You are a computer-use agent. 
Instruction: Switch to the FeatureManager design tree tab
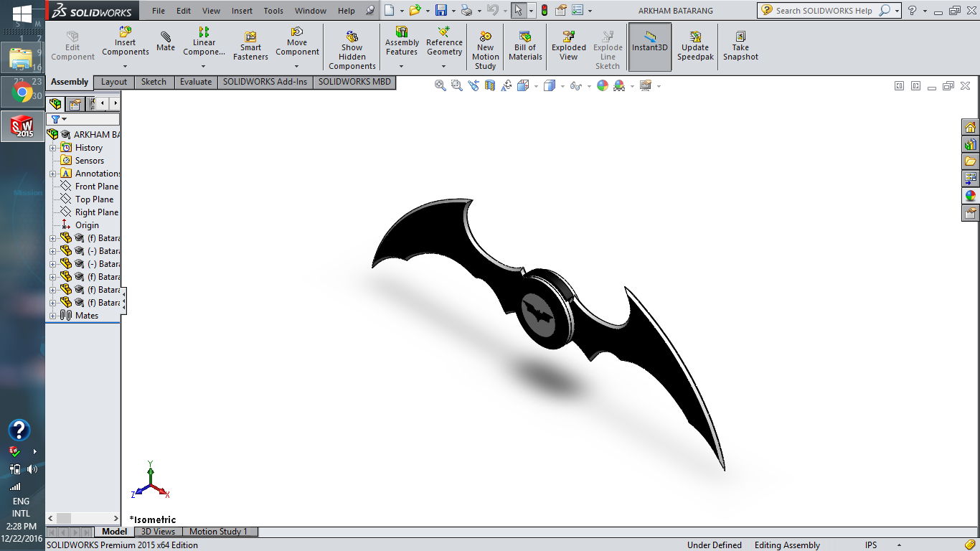coord(56,104)
